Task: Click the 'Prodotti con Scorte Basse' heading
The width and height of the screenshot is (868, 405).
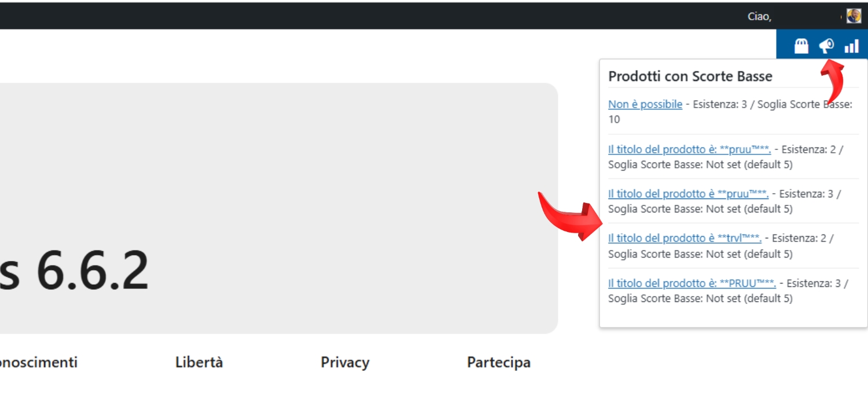Action: (690, 76)
